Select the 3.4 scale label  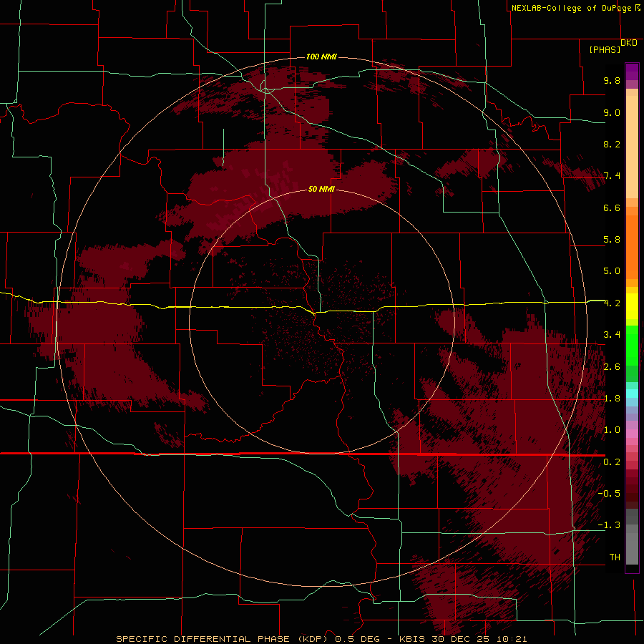612,335
